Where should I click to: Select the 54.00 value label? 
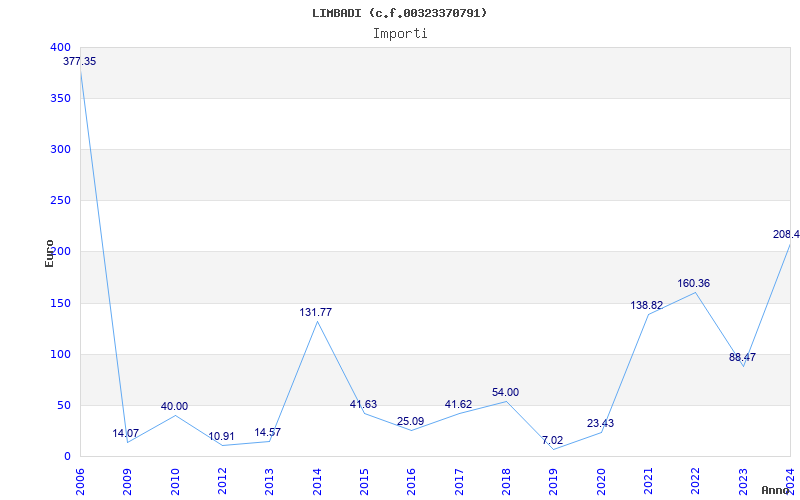point(505,393)
